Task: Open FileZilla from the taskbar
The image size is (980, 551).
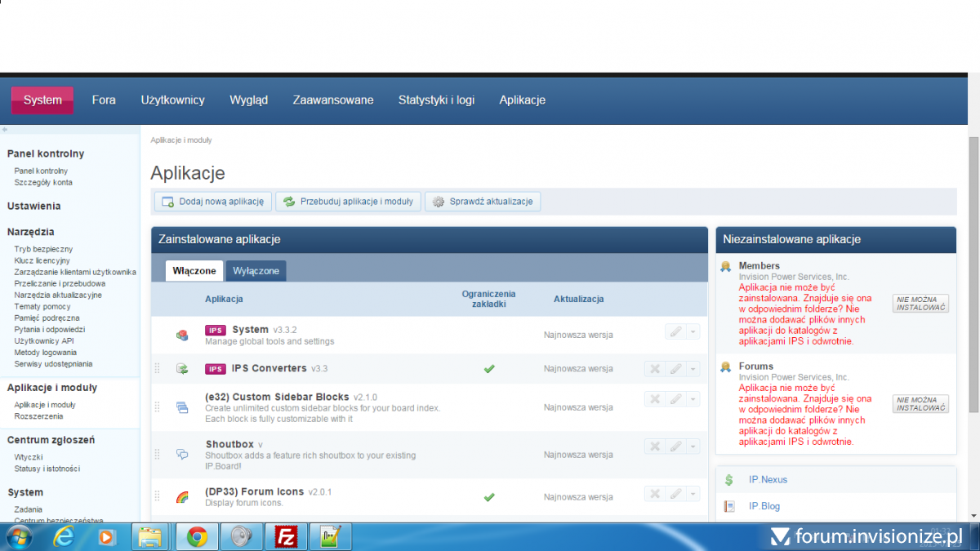Action: (x=286, y=537)
